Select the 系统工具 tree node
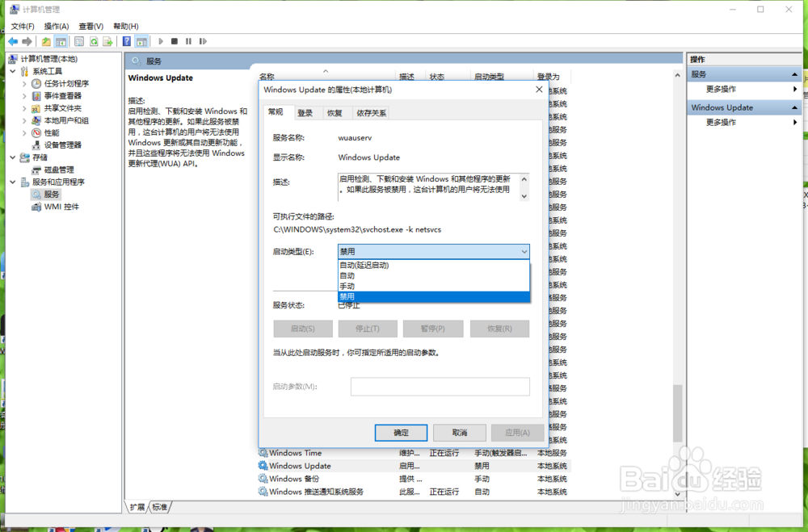Viewport: 808px width, 532px height. pyautogui.click(x=47, y=71)
